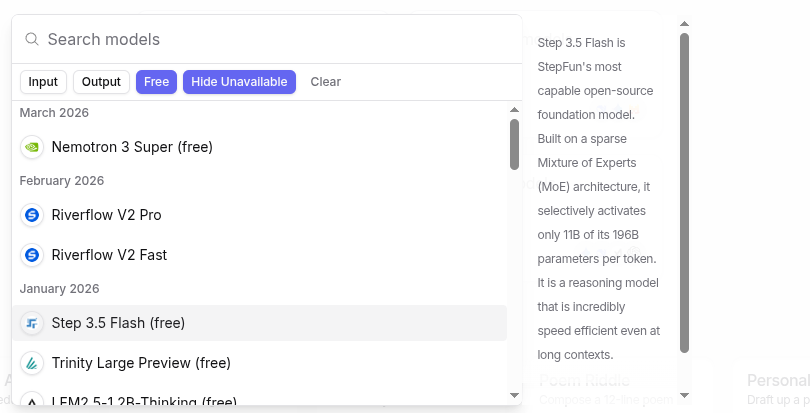Click the LFM2.5-1.2B-Thinking logo icon
The height and width of the screenshot is (413, 810).
tap(32, 402)
